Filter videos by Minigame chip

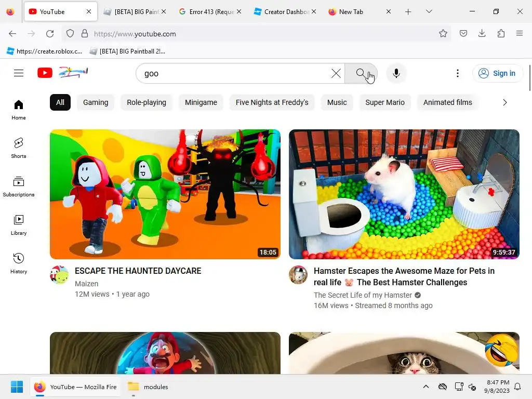[201, 102]
